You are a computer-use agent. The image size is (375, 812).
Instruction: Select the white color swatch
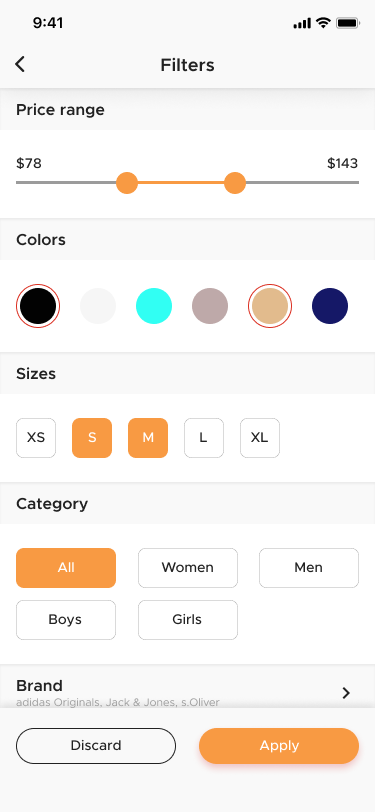click(x=98, y=306)
